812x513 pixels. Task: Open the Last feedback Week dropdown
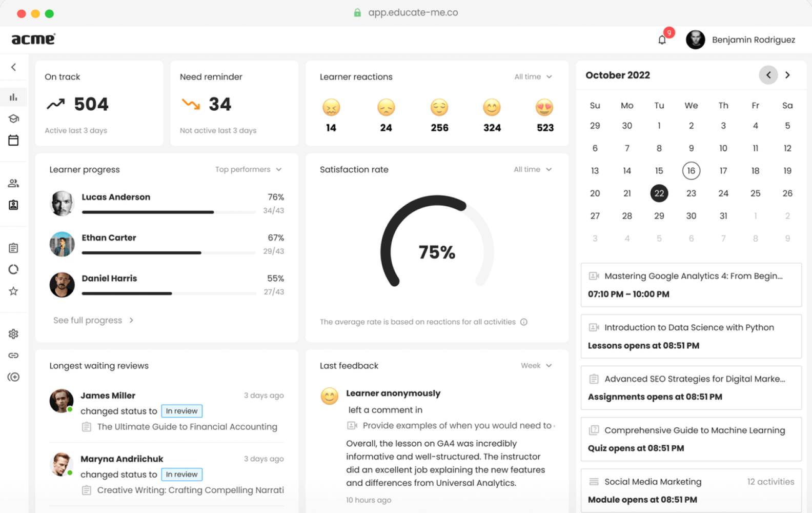(x=536, y=366)
